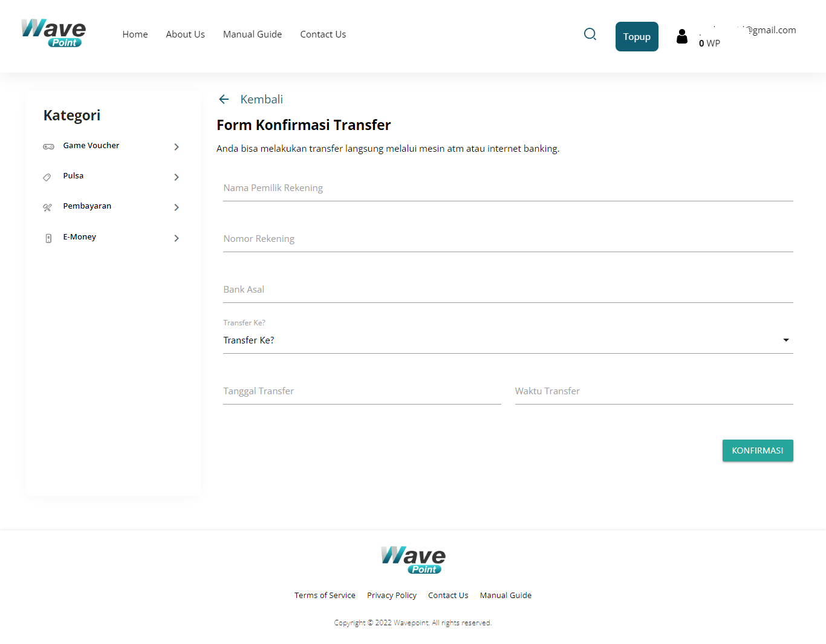Select the E-Money phone icon
Viewport: 826px width, 644px height.
tap(48, 238)
